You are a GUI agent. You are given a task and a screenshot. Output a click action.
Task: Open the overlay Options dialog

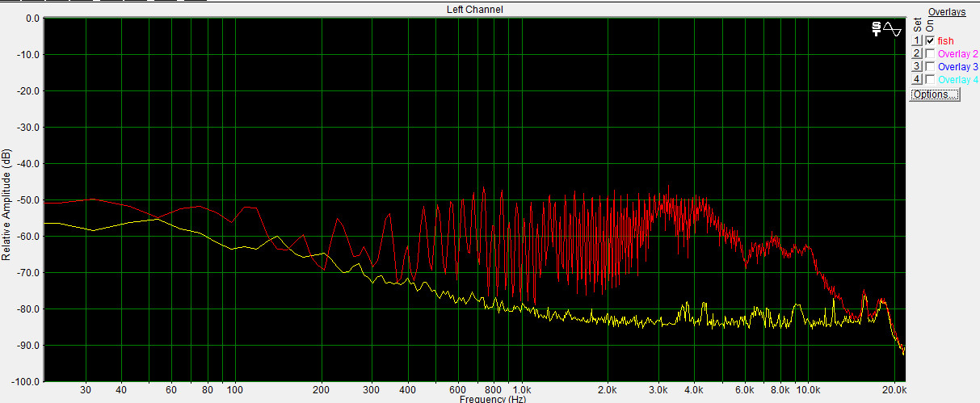coord(935,94)
